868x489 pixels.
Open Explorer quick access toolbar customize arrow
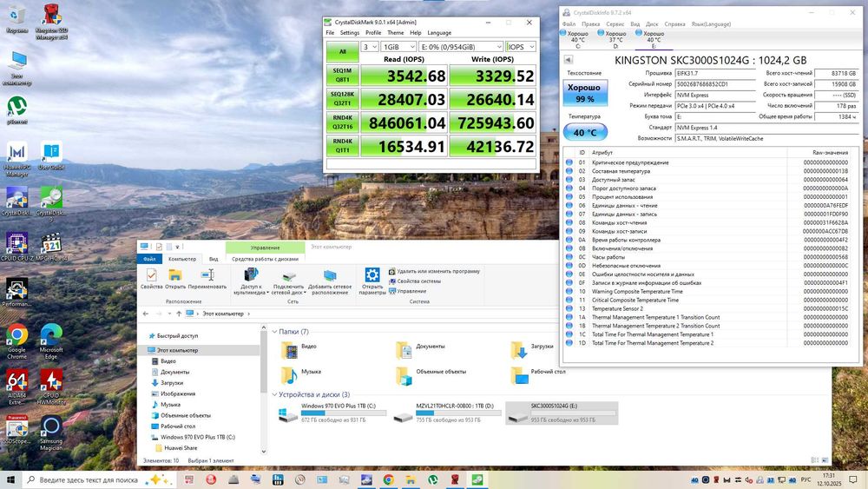pos(178,247)
